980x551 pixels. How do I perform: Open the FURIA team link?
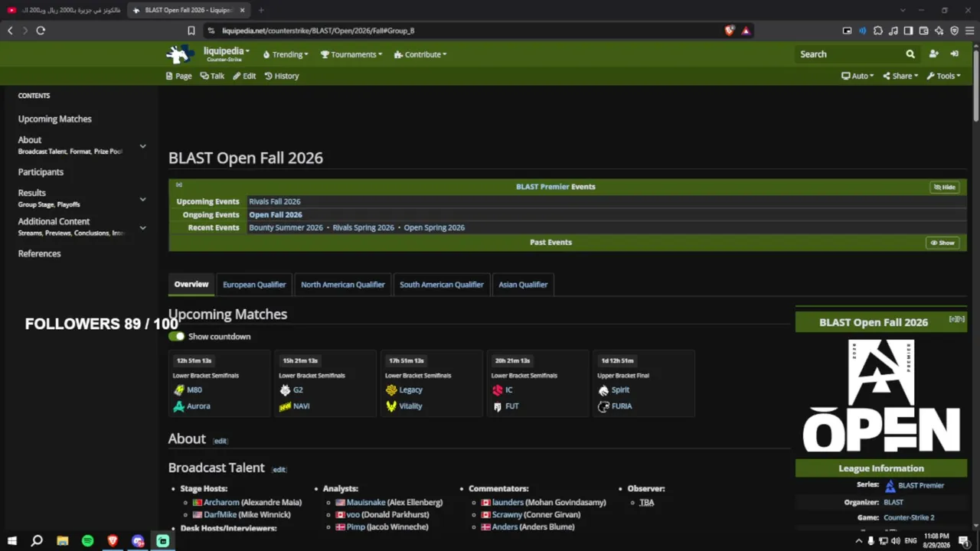pyautogui.click(x=622, y=406)
